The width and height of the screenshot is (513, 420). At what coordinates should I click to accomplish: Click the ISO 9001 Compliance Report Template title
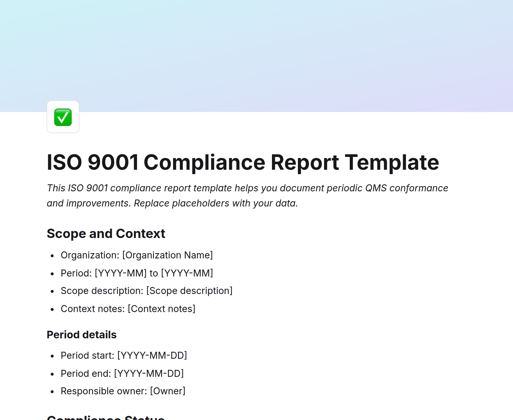coord(243,162)
